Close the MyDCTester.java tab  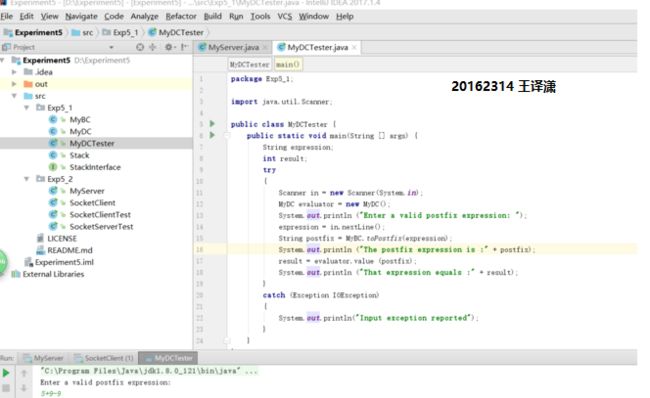[x=354, y=48]
